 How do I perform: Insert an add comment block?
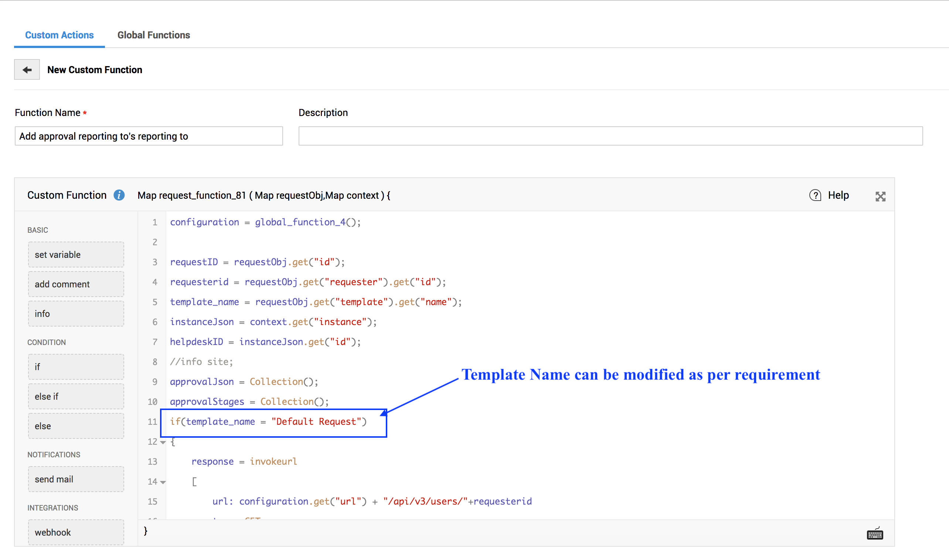(76, 284)
